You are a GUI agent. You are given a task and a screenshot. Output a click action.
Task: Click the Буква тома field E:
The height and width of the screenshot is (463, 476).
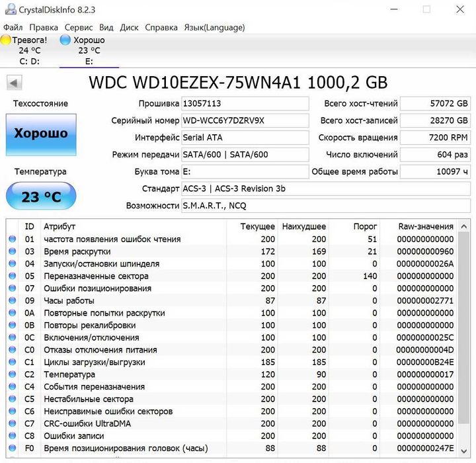pos(245,172)
